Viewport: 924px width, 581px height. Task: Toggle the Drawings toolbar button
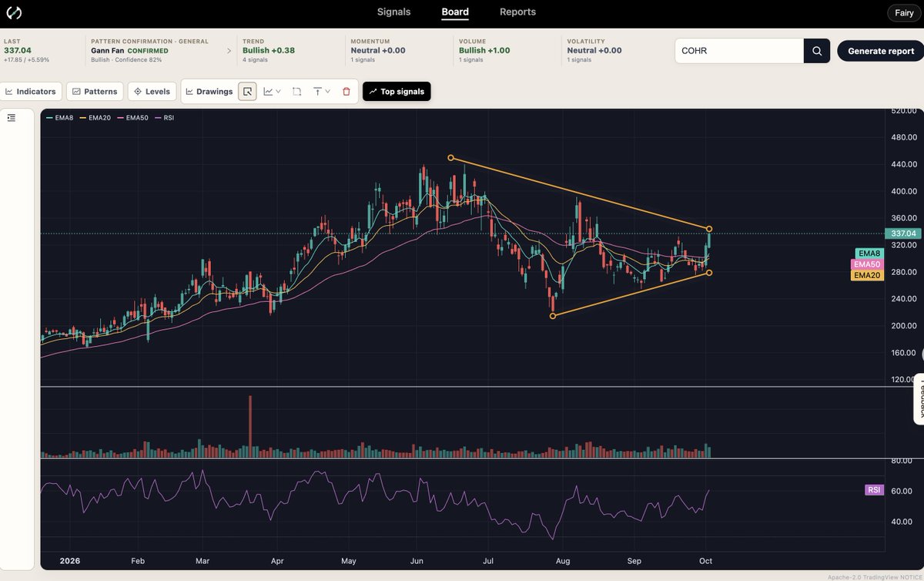point(209,91)
